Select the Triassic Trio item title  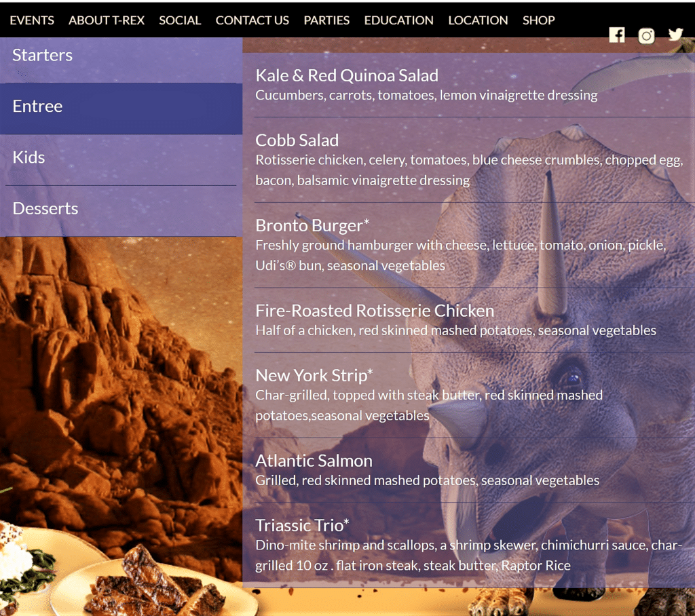[302, 526]
